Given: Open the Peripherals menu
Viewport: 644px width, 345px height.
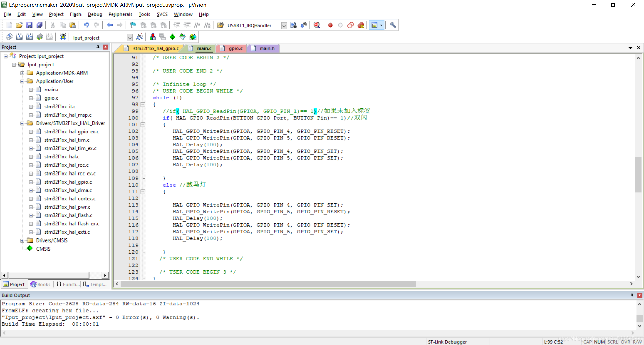Looking at the screenshot, I should [x=120, y=14].
